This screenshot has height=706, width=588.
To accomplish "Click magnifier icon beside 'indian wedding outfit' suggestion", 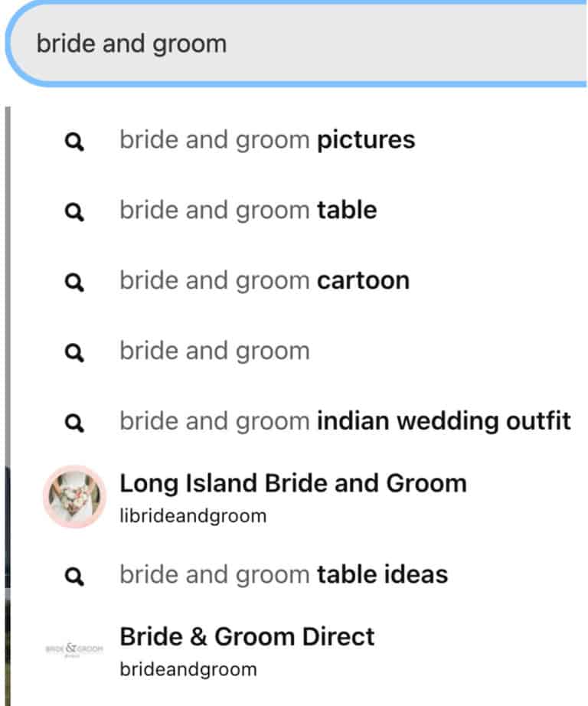I will click(x=74, y=423).
